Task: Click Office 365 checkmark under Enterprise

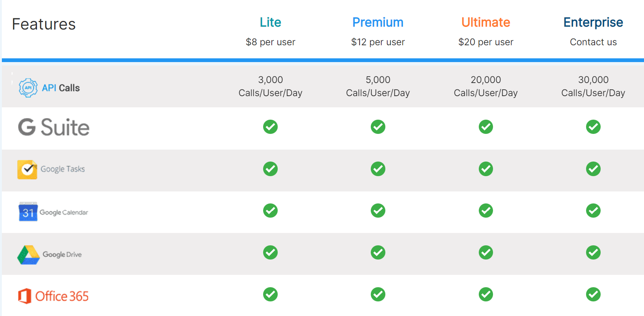Action: 593,294
